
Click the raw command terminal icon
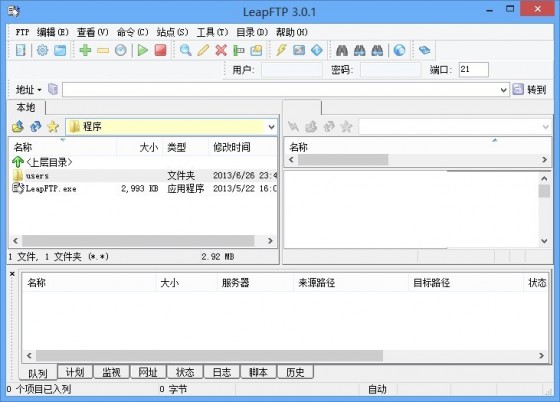coord(299,50)
